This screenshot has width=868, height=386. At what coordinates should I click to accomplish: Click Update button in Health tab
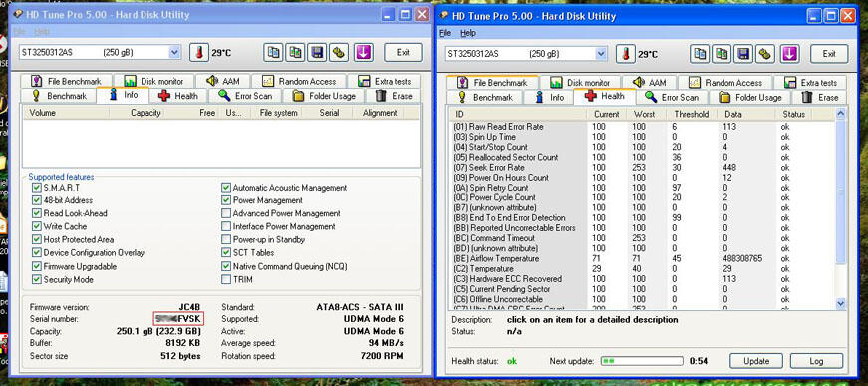756,361
